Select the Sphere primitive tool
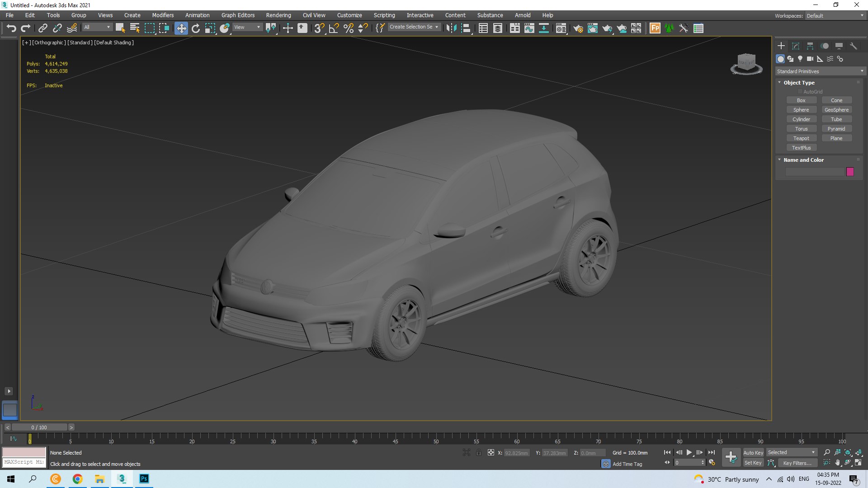The width and height of the screenshot is (868, 488). tap(801, 110)
